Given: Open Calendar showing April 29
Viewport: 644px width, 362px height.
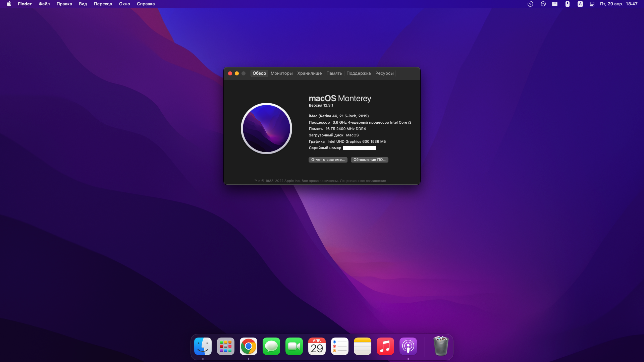Looking at the screenshot, I should pyautogui.click(x=317, y=346).
